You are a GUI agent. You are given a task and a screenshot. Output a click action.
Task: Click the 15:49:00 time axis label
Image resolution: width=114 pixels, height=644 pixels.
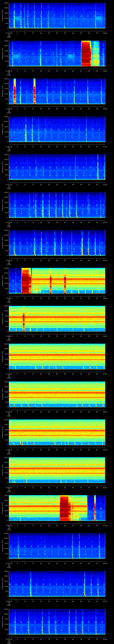tap(9, 487)
